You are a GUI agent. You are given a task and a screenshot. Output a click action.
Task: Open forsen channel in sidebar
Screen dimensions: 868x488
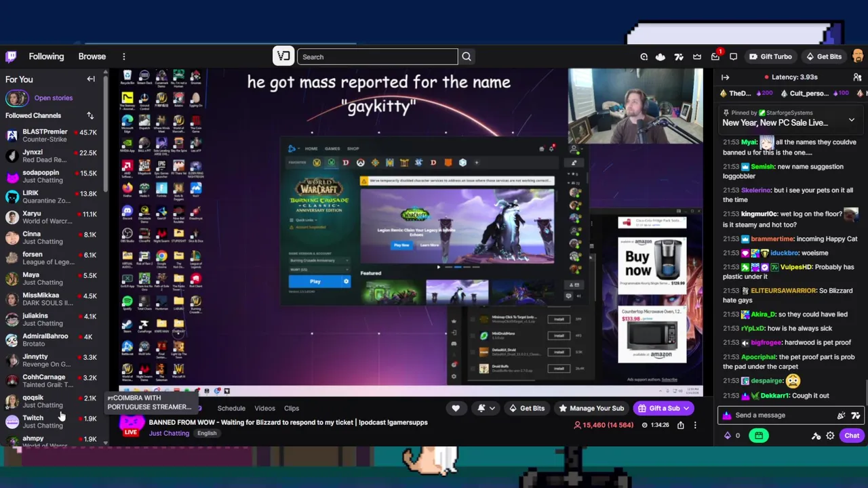point(52,258)
